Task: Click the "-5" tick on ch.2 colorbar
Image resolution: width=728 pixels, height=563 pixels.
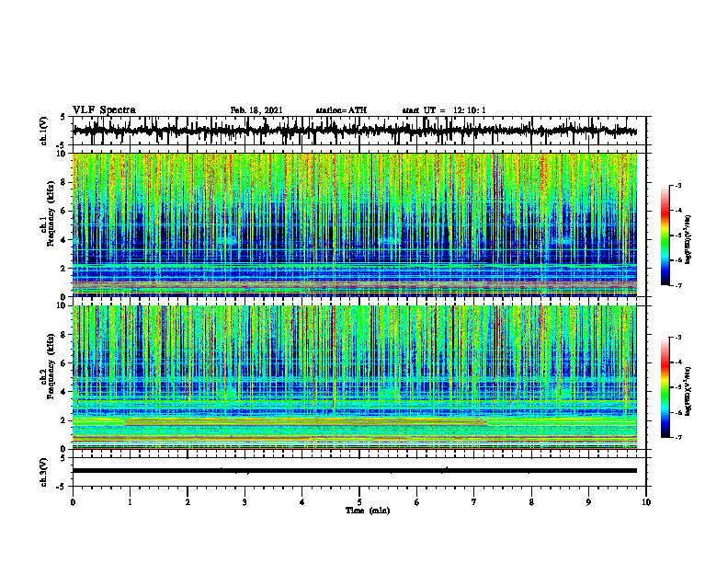Action: (x=678, y=387)
